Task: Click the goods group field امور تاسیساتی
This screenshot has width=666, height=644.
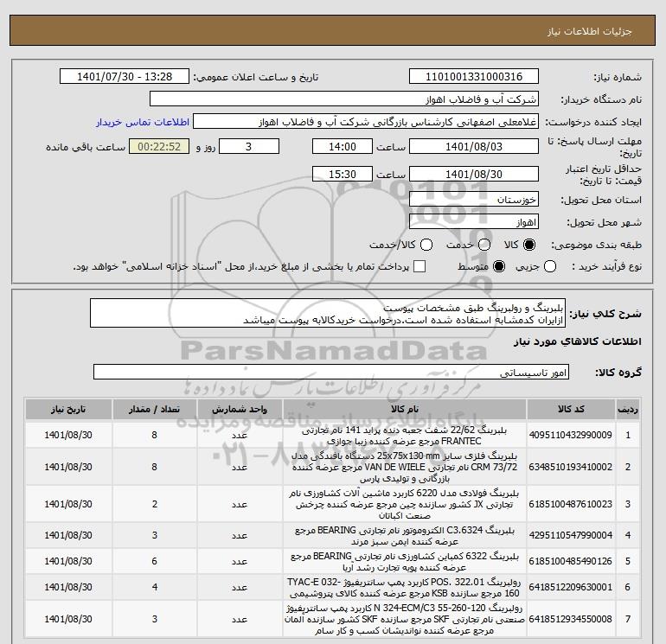Action: (x=331, y=372)
